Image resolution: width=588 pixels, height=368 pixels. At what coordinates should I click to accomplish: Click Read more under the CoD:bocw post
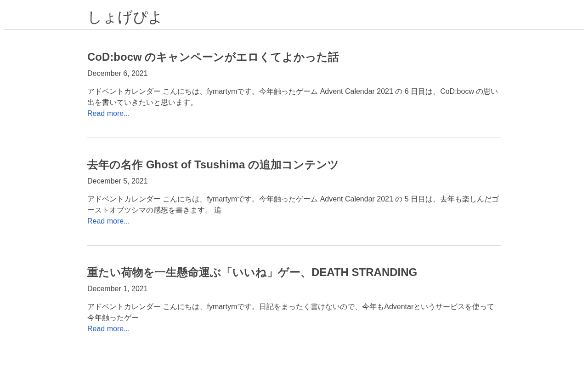[108, 114]
